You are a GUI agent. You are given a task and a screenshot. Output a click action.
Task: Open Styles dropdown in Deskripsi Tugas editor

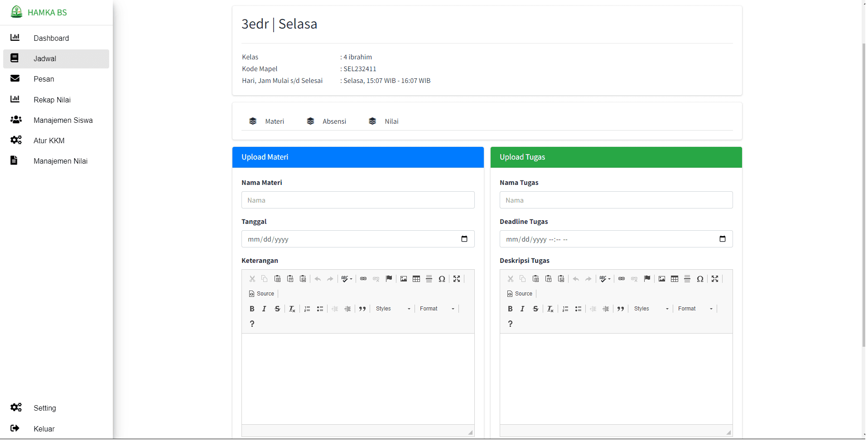coord(651,309)
